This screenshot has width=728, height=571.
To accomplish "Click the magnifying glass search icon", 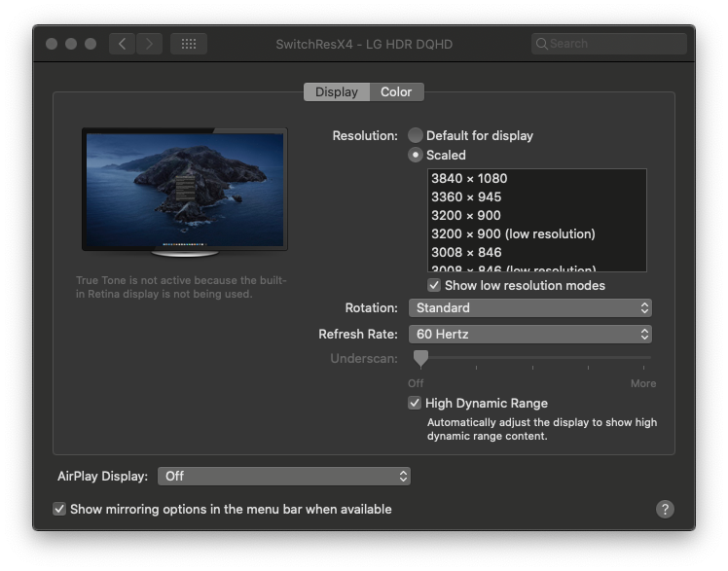I will point(541,44).
